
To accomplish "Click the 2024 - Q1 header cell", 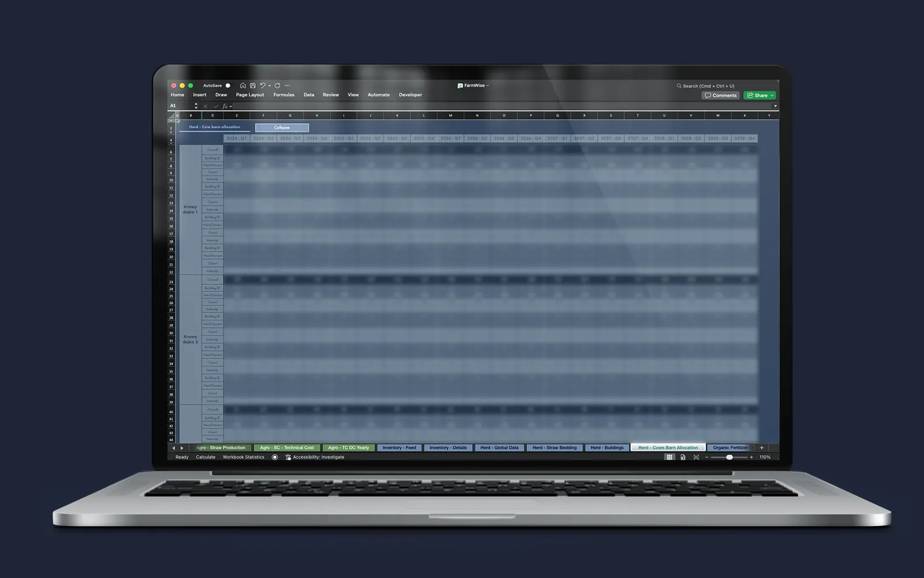I will point(236,139).
